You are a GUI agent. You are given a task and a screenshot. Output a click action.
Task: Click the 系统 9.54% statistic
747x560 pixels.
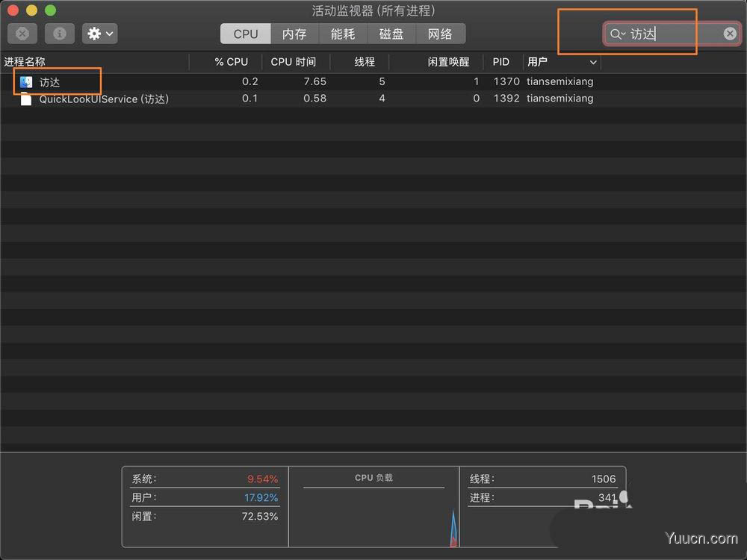(x=205, y=479)
